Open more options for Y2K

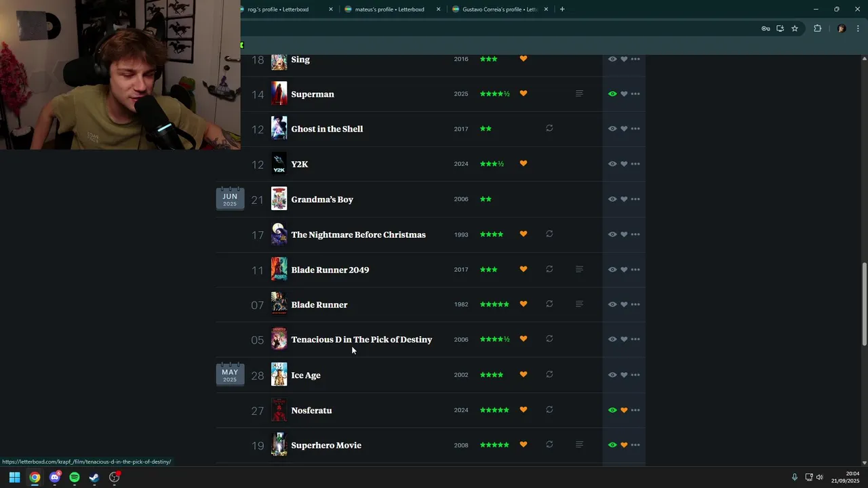click(x=635, y=164)
